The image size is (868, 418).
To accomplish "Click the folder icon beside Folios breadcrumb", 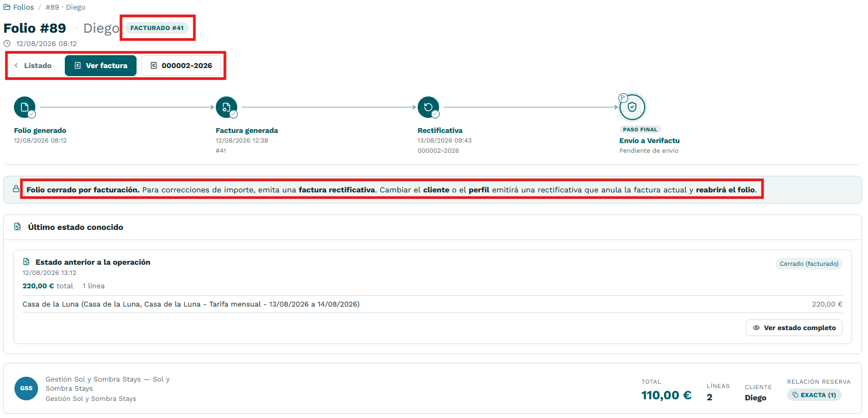I will point(7,7).
